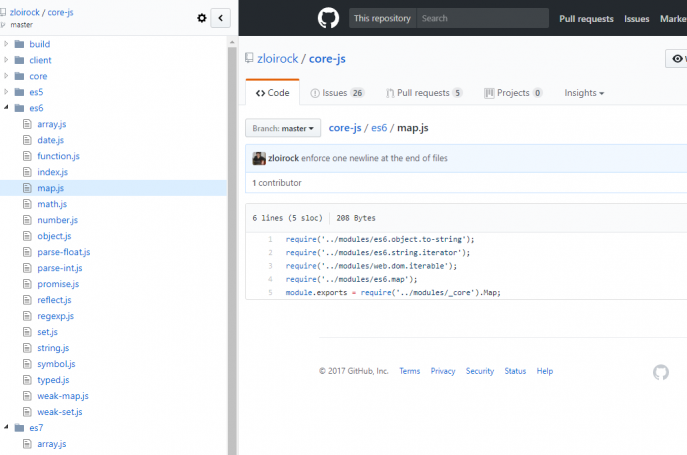Open the Octotree settings gear
687x455 pixels.
[x=202, y=18]
